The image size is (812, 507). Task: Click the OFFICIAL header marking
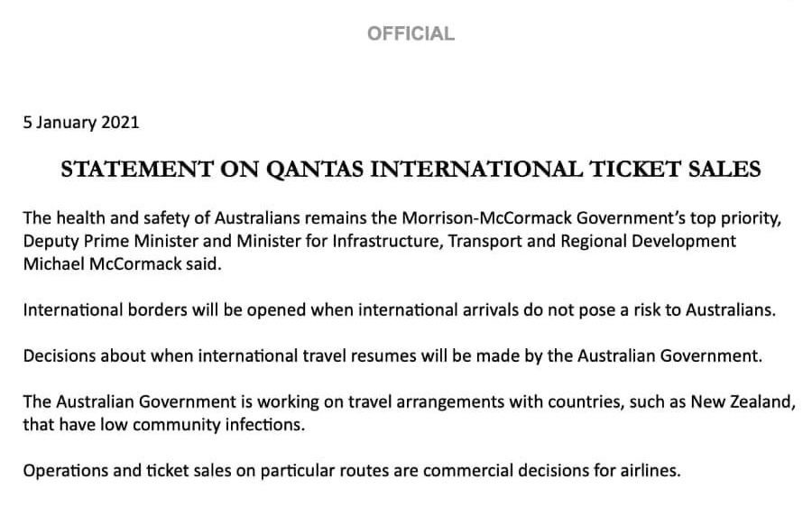[411, 34]
